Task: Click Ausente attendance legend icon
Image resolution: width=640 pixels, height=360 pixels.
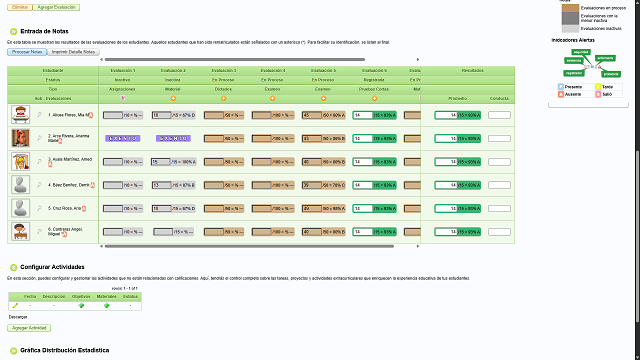Action: (561, 94)
